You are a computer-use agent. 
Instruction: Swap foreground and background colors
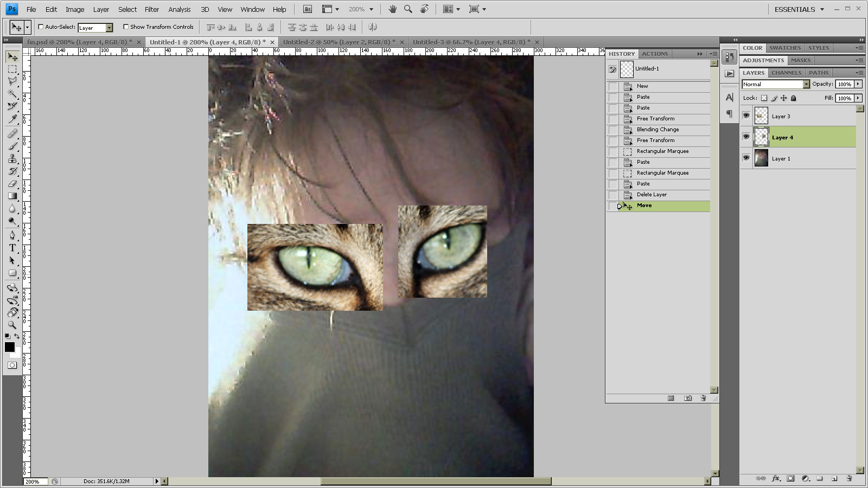pos(17,336)
